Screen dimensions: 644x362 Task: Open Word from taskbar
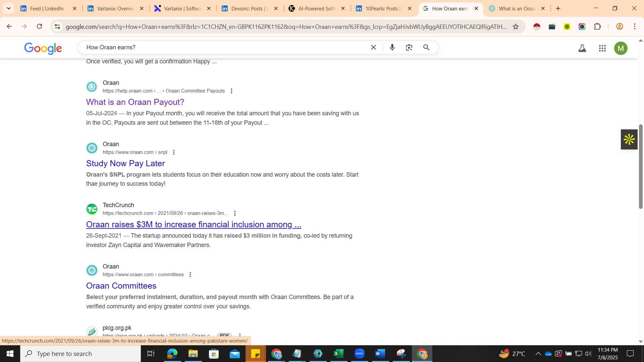(x=380, y=354)
